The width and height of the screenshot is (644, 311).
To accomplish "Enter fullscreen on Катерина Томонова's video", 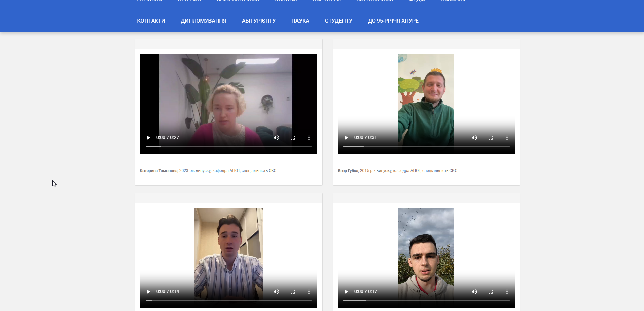I will click(x=293, y=138).
